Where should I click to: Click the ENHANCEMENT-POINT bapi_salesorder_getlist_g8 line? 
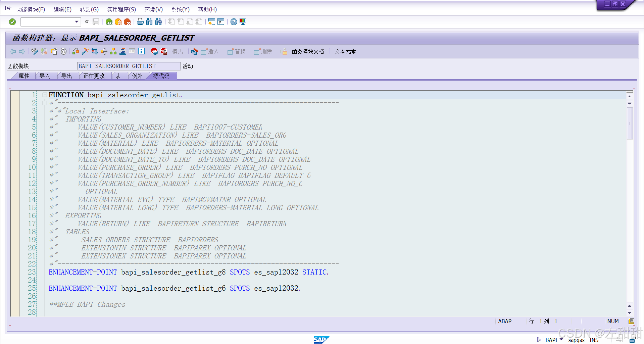(x=189, y=272)
